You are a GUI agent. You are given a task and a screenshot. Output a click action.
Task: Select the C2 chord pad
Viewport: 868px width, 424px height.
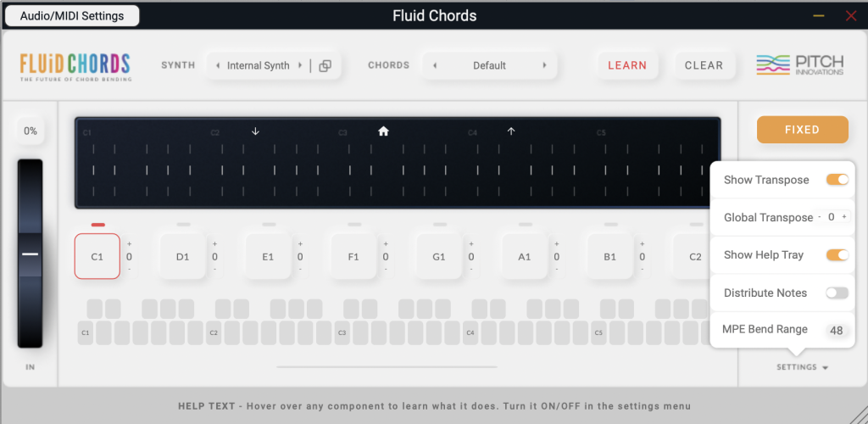tap(692, 256)
